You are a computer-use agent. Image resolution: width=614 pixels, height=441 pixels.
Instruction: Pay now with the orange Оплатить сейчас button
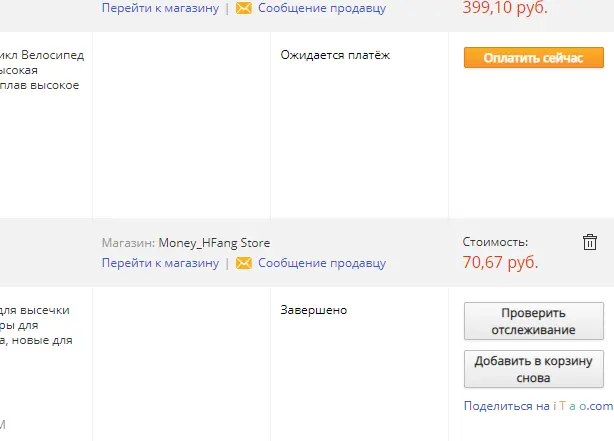534,58
